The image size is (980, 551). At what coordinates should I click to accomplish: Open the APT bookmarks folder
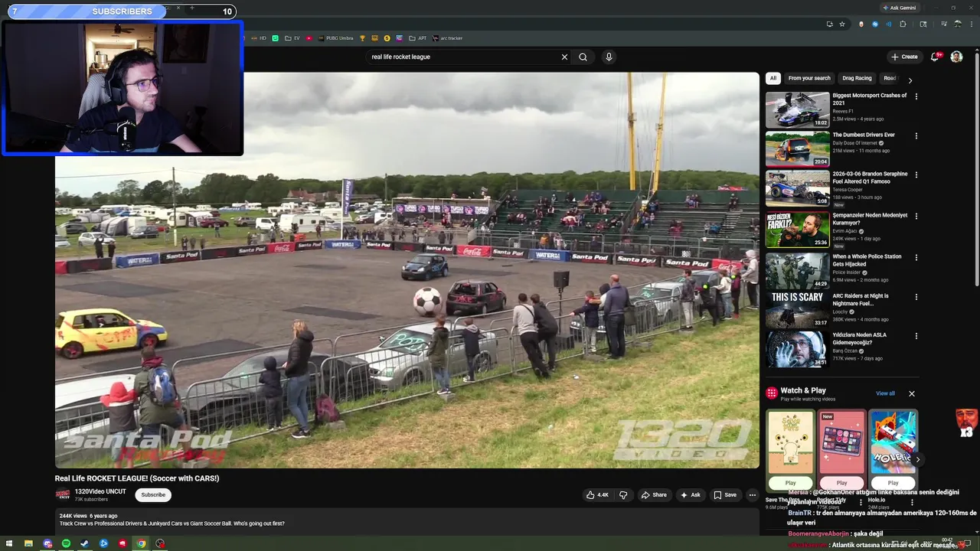(418, 38)
